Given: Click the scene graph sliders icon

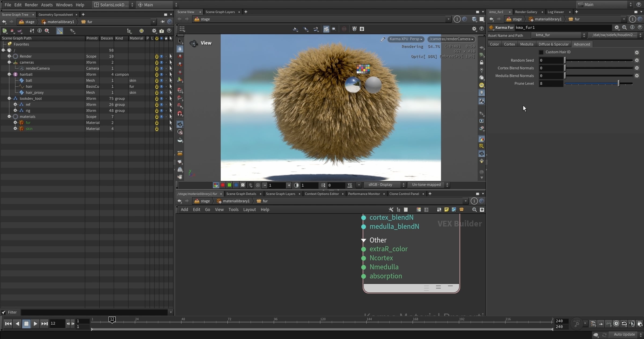Looking at the screenshot, I should click(32, 31).
